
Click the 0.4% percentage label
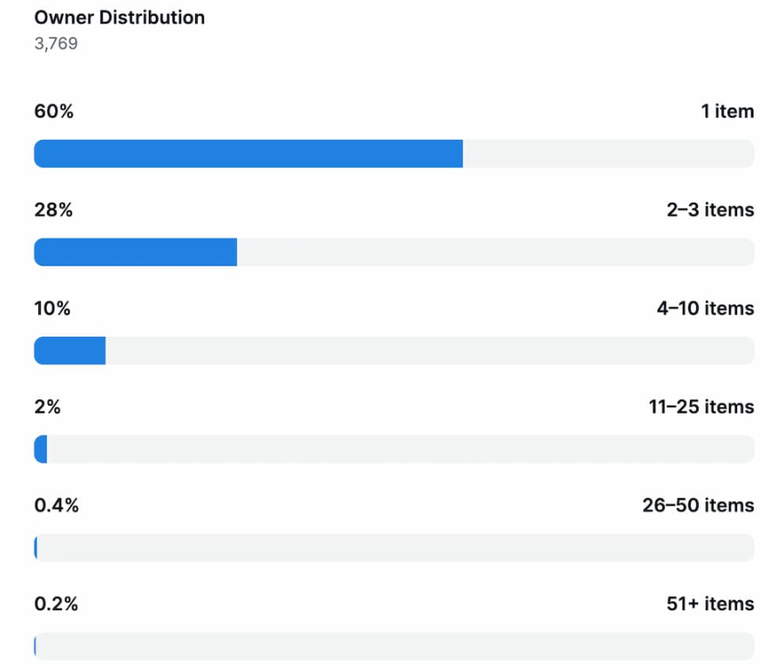point(56,505)
